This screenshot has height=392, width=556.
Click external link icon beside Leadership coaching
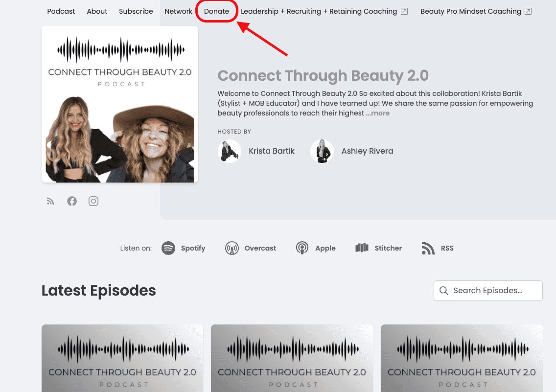click(x=404, y=11)
